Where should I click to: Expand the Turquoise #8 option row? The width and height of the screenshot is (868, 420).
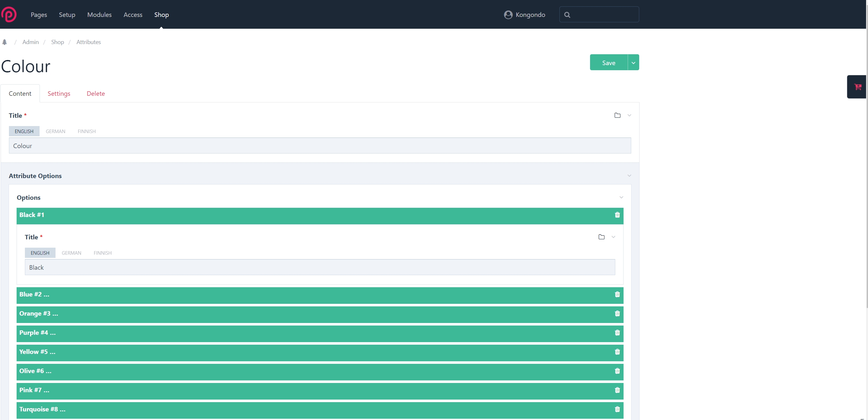point(320,410)
